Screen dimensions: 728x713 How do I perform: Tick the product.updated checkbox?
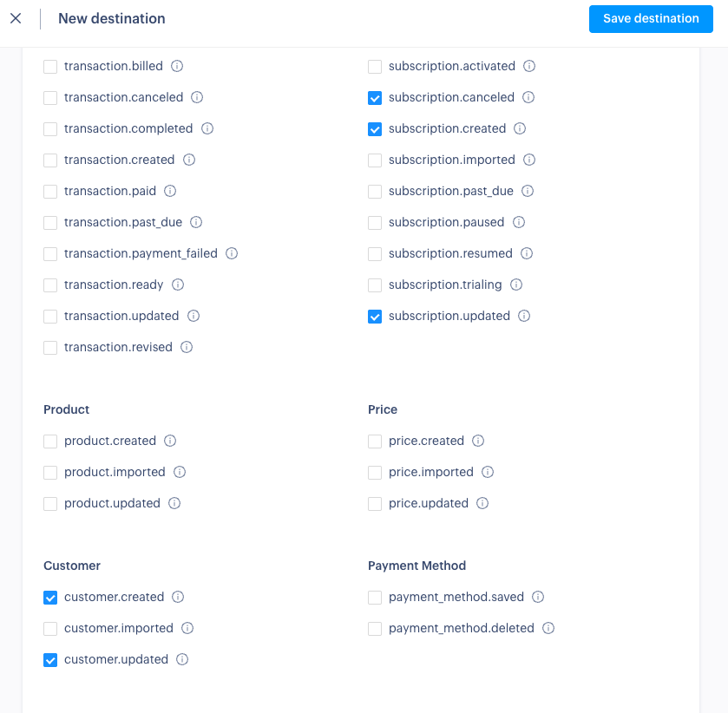point(50,504)
